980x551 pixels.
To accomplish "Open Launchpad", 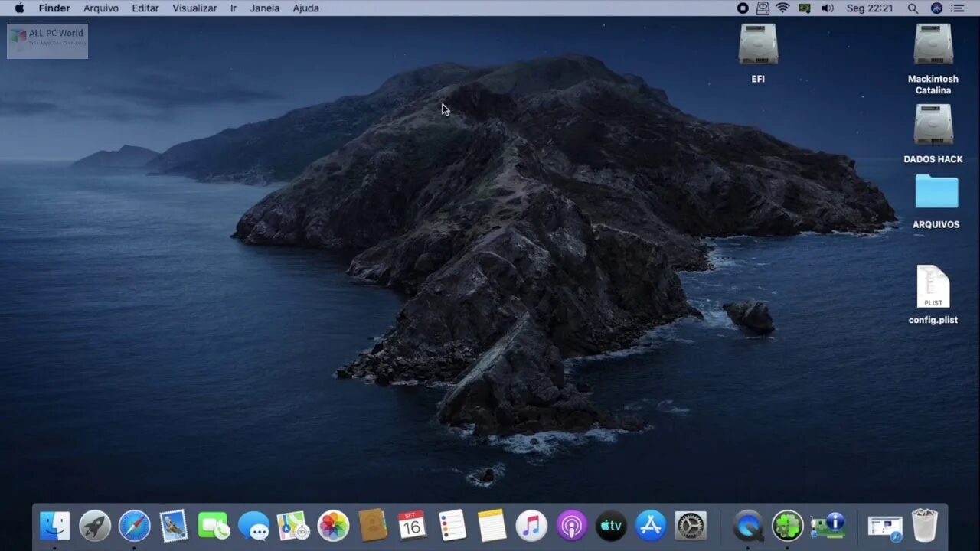I will click(x=94, y=526).
